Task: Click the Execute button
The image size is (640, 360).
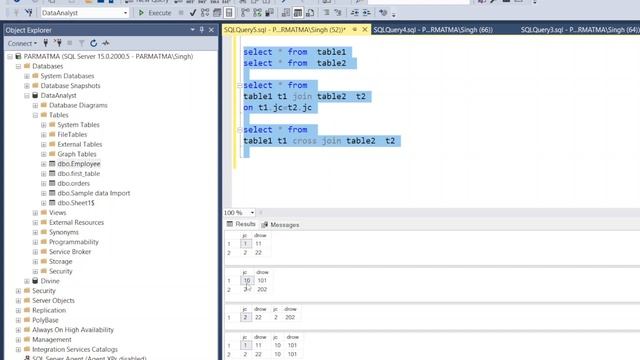Action: pos(155,13)
